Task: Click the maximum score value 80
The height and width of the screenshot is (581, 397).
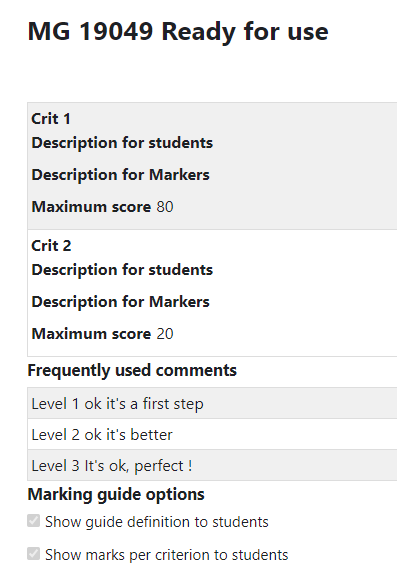Action: coord(165,207)
